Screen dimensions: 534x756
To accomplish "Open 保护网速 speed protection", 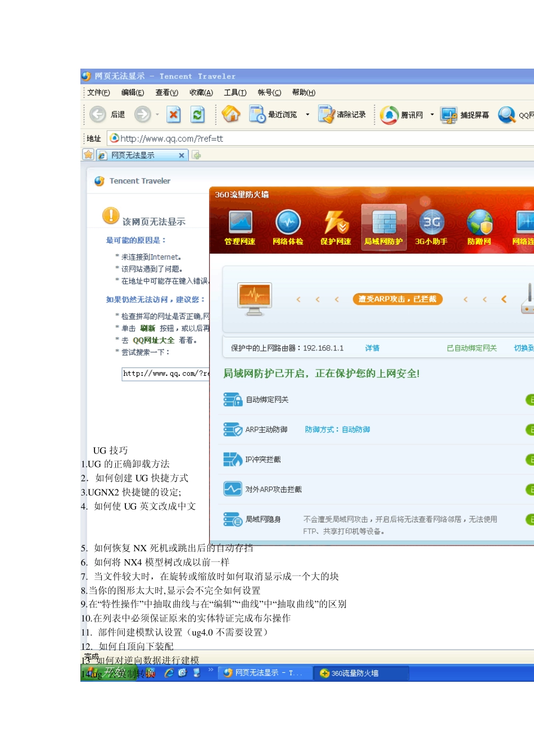I will point(336,228).
